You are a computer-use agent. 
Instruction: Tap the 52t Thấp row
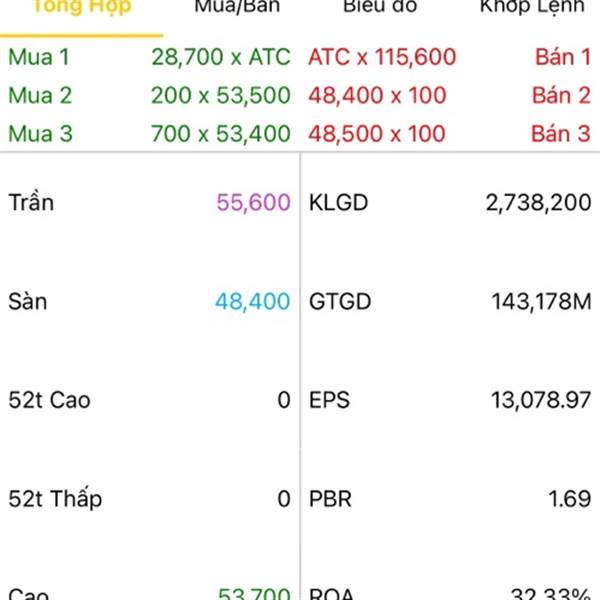(150, 499)
